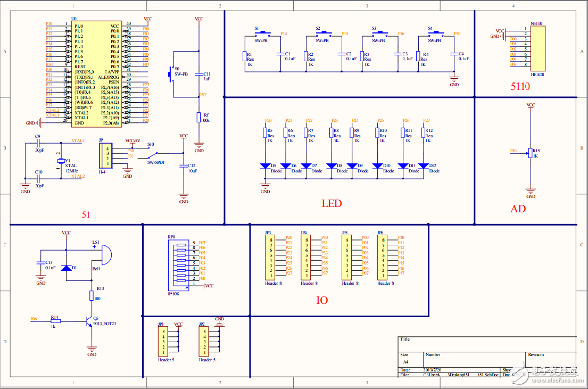Select the D12 LED diode symbol
588x389 pixels.
pos(424,167)
